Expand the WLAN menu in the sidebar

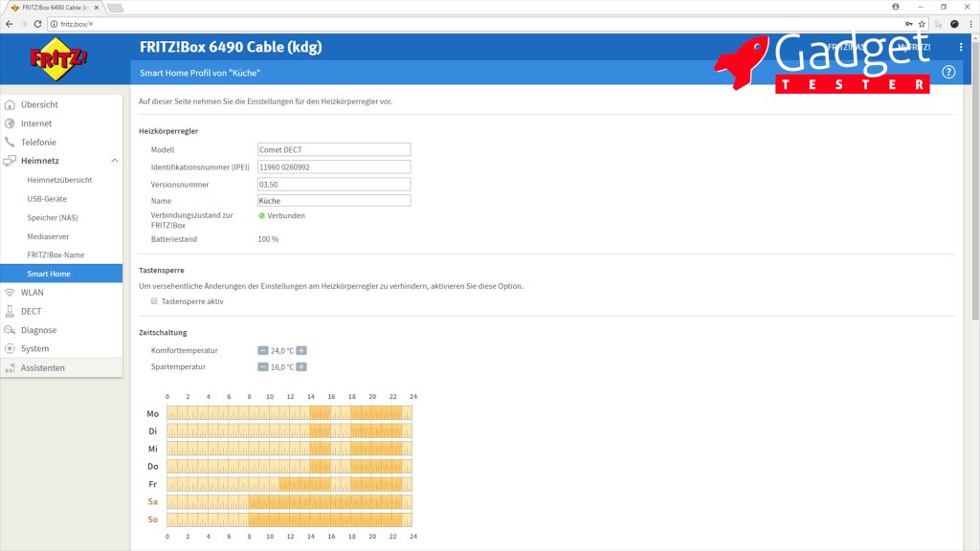pyautogui.click(x=33, y=293)
